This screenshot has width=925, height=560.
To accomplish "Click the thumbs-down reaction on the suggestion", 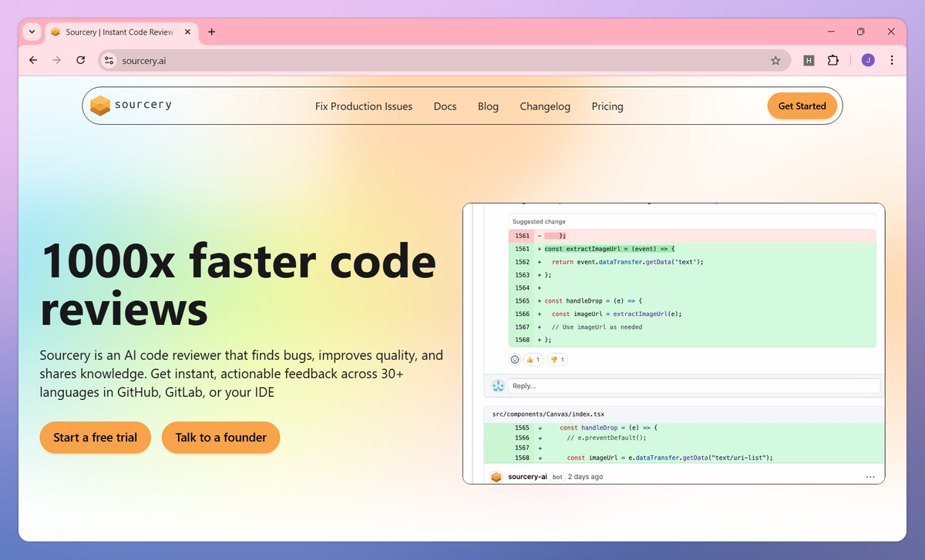I will [x=557, y=359].
